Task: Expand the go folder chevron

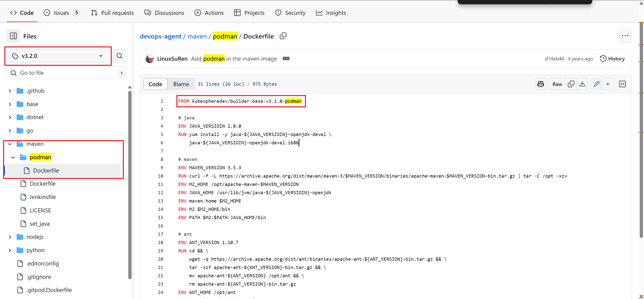Action: pos(10,131)
